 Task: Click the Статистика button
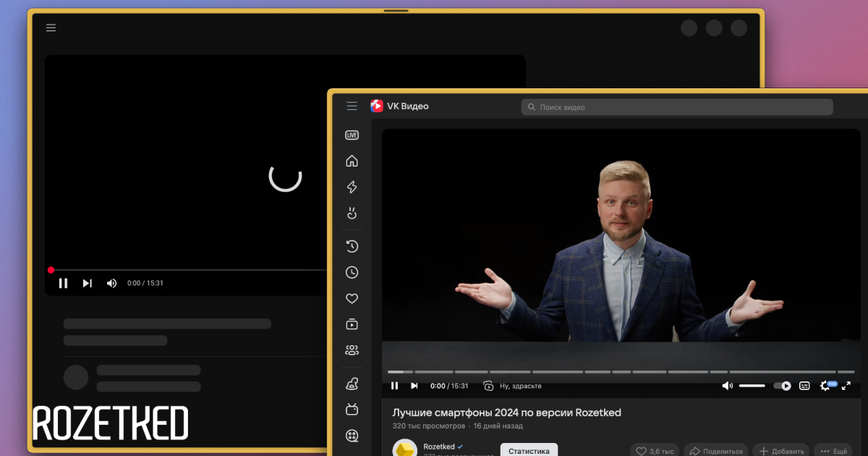click(x=528, y=450)
